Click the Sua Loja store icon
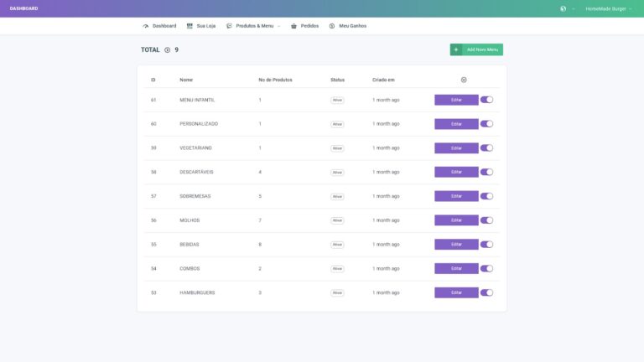This screenshot has width=644, height=362. click(x=190, y=26)
